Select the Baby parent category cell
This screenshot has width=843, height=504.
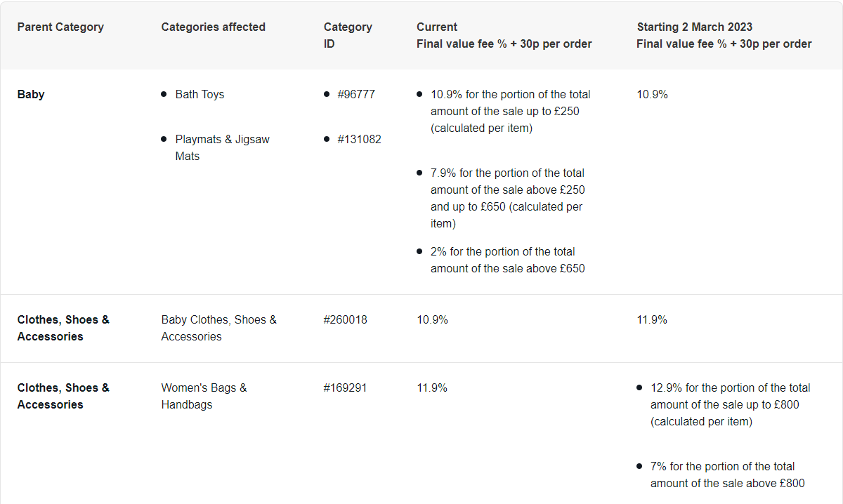pyautogui.click(x=31, y=95)
